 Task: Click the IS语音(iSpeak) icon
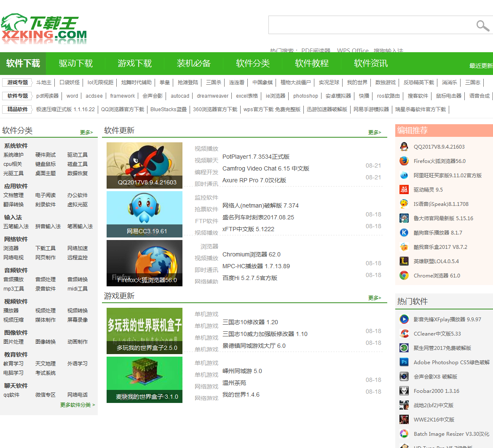tap(404, 204)
